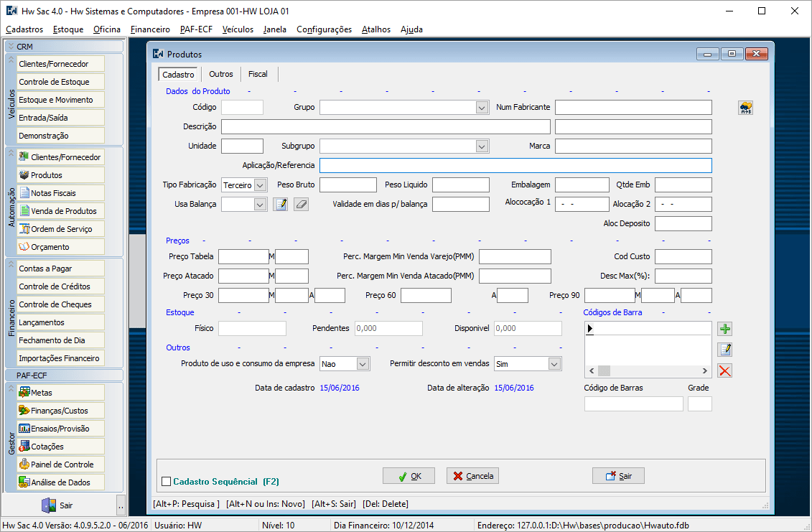The image size is (812, 532).
Task: Open Produto de uso e consumo dropdown
Action: (x=363, y=364)
